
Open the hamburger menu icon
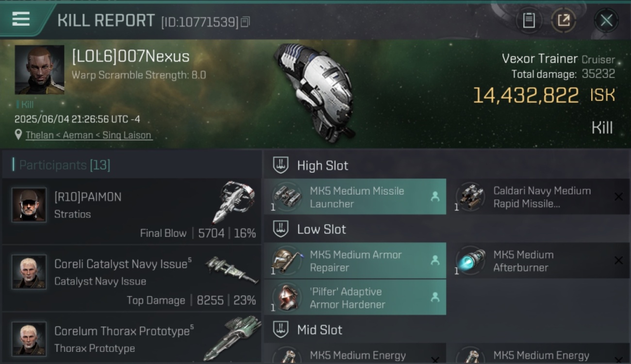coord(21,19)
